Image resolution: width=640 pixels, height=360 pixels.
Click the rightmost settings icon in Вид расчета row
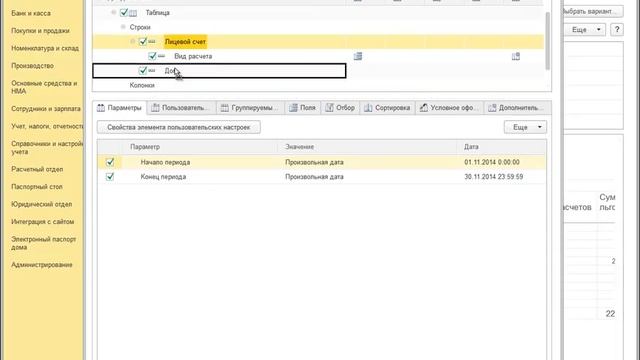pyautogui.click(x=516, y=56)
